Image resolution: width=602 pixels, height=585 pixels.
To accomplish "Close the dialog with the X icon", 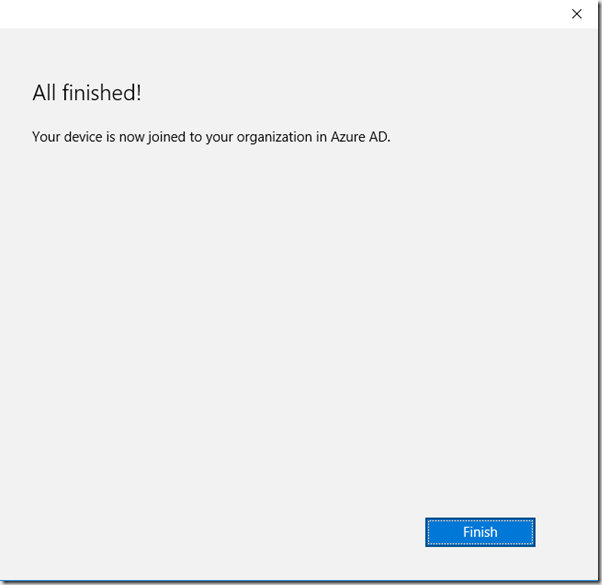I will click(576, 14).
